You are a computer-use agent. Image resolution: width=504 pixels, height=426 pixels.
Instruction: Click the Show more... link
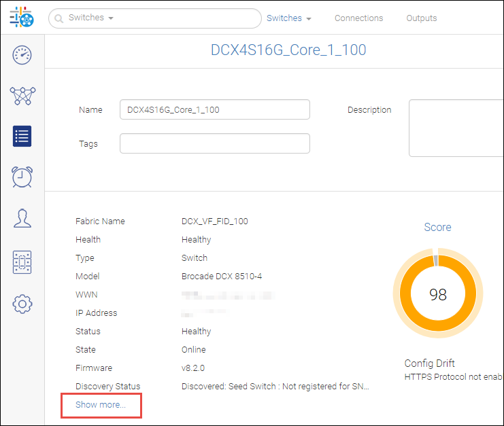(101, 405)
